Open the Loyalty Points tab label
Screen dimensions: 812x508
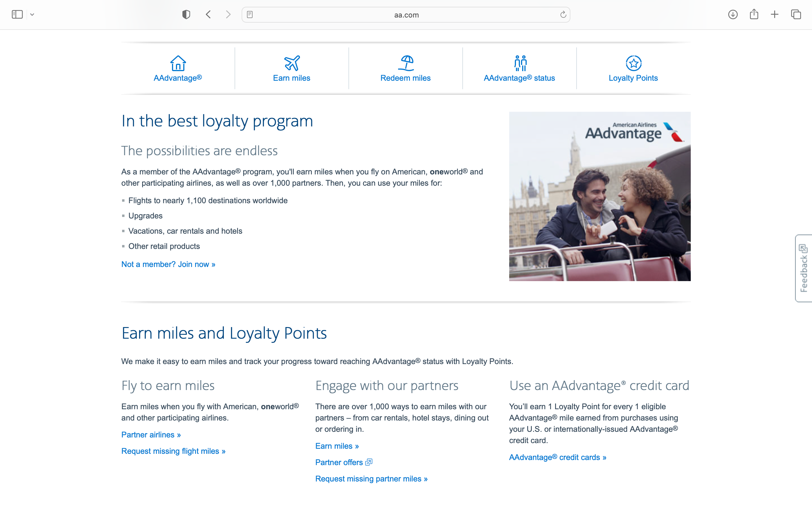coord(633,78)
